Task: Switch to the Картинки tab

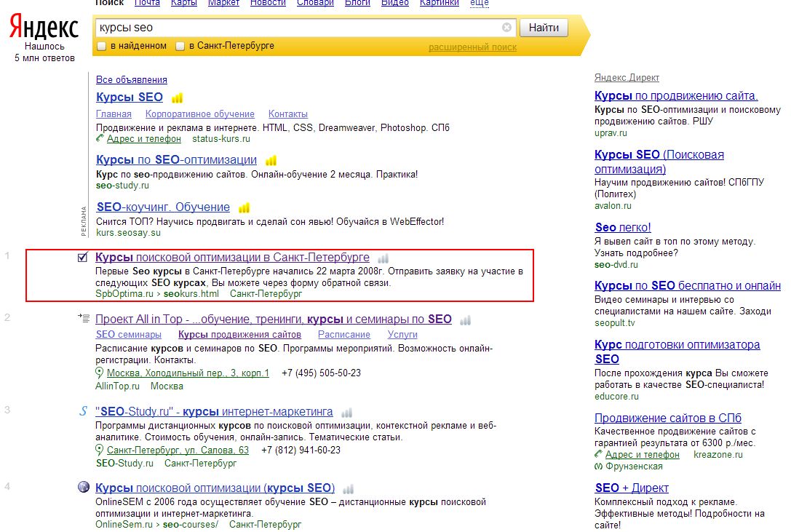Action: (440, 3)
